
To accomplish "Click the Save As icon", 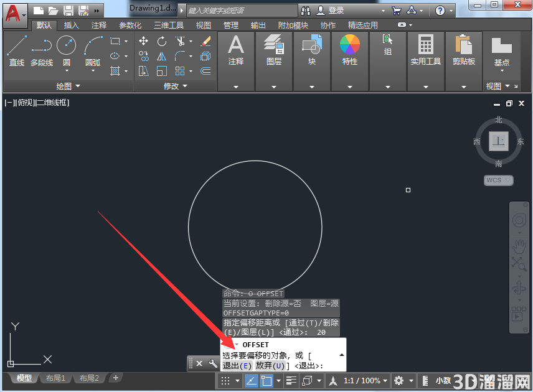I will [83, 11].
